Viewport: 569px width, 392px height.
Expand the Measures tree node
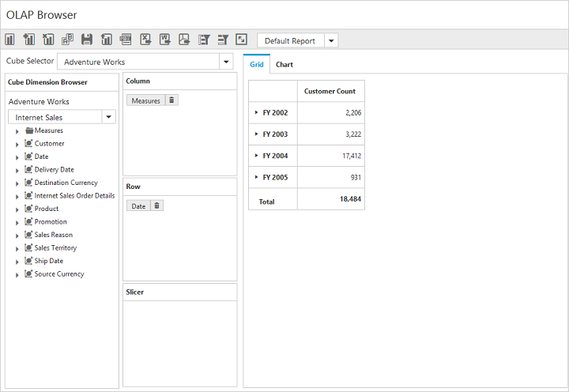coord(17,131)
